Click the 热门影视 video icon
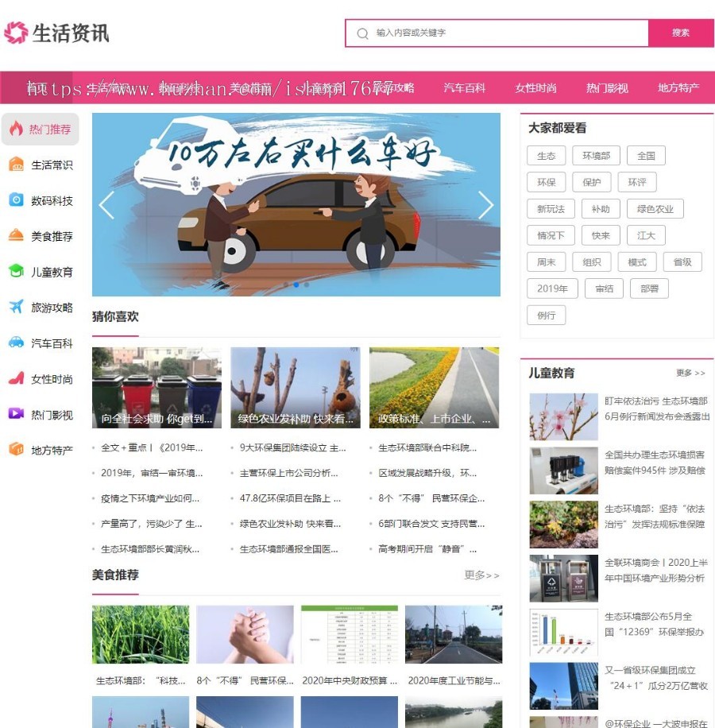This screenshot has width=715, height=728. [x=16, y=414]
